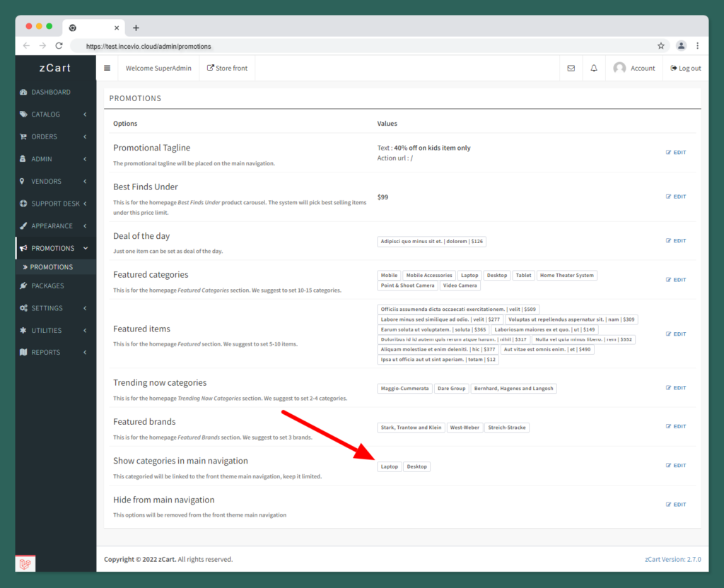Open the Dashboard menu item
This screenshot has width=724, height=588.
pyautogui.click(x=50, y=92)
